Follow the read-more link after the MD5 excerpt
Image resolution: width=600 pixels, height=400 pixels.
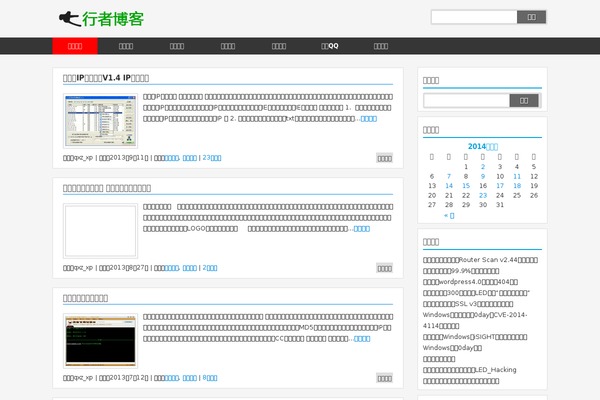point(362,338)
